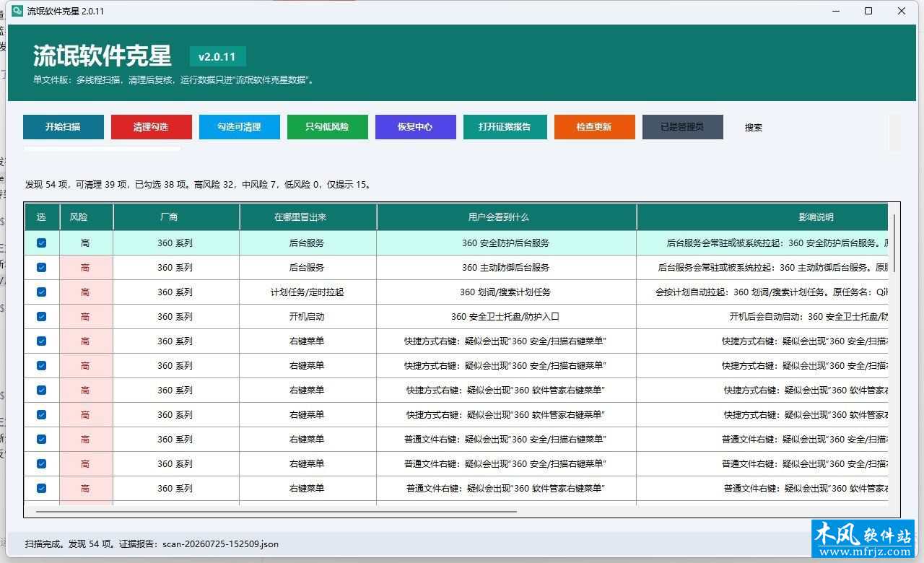Sort by the 风险 column header

(85, 217)
